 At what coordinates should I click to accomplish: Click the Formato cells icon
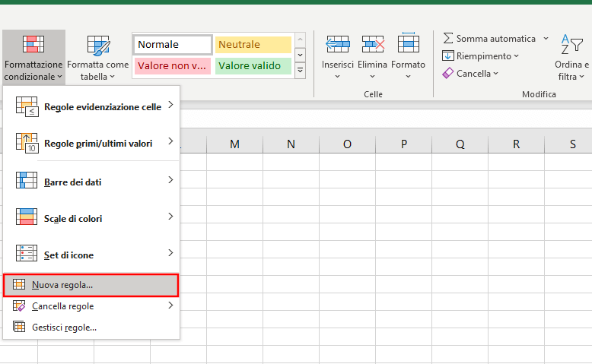408,43
